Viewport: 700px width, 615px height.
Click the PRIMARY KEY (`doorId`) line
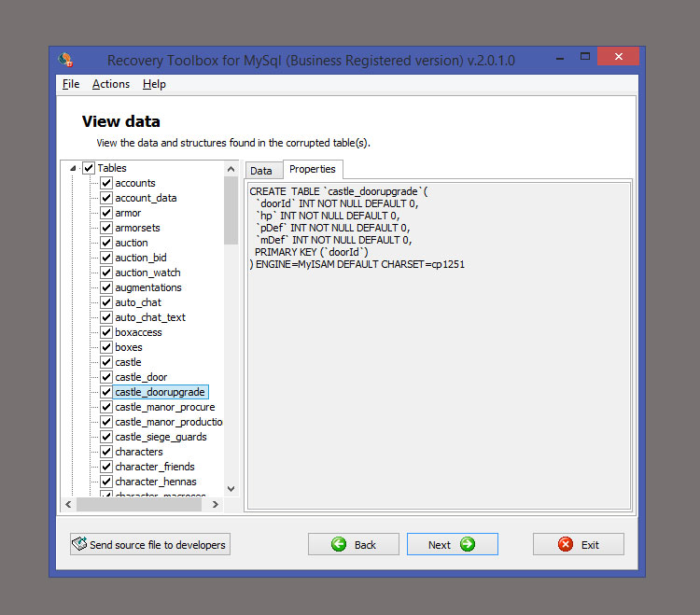click(311, 252)
